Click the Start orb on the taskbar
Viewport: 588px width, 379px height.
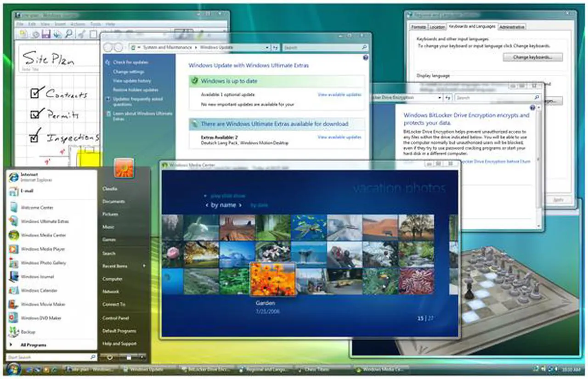point(12,368)
